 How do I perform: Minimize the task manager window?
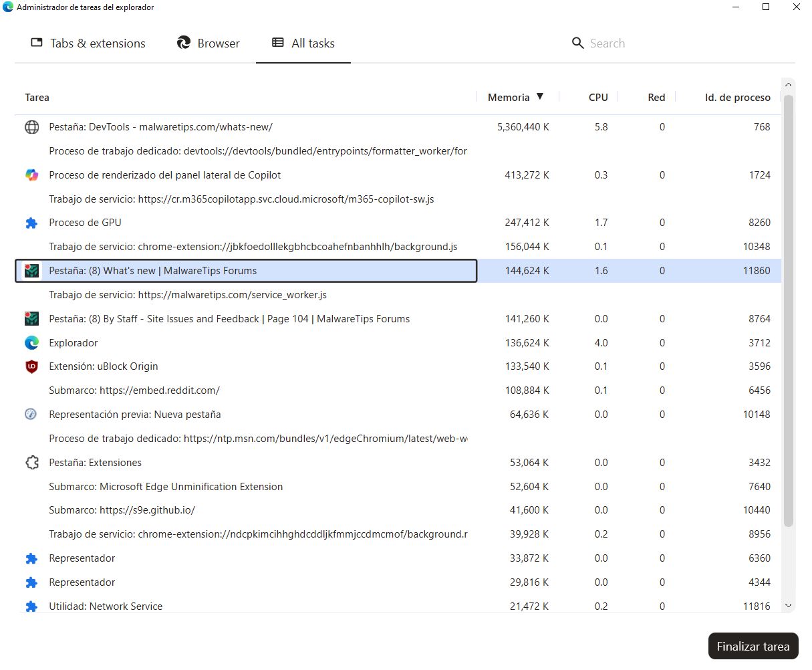[x=736, y=7]
